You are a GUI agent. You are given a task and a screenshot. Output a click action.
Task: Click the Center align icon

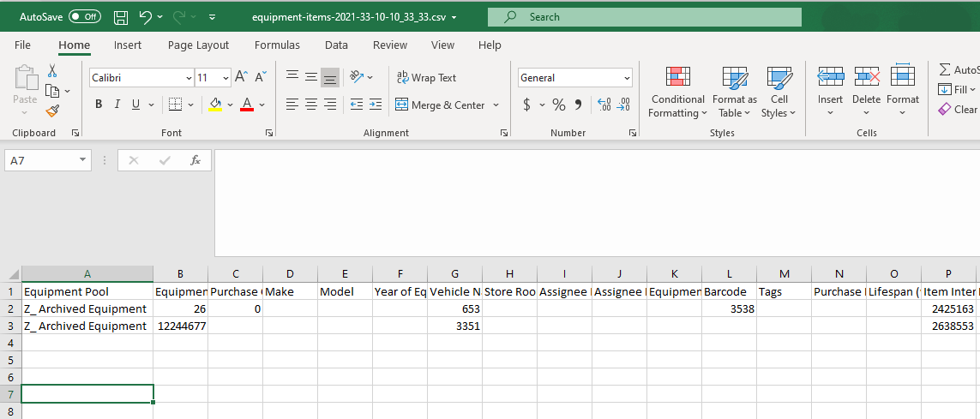point(311,105)
